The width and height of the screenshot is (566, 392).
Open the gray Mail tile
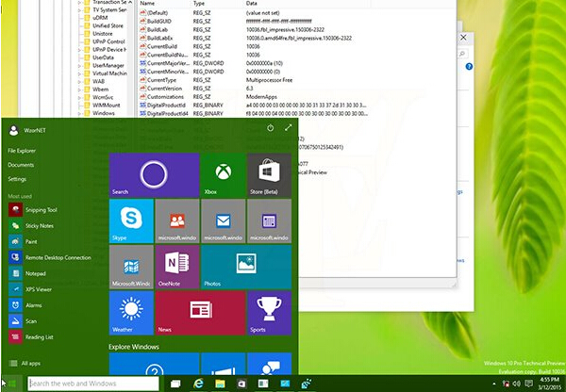223,221
